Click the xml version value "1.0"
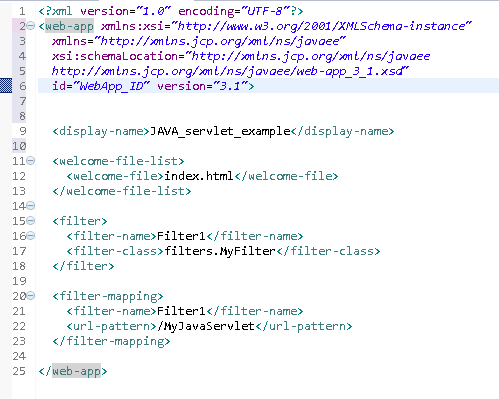This screenshot has height=399, width=499. [x=153, y=11]
